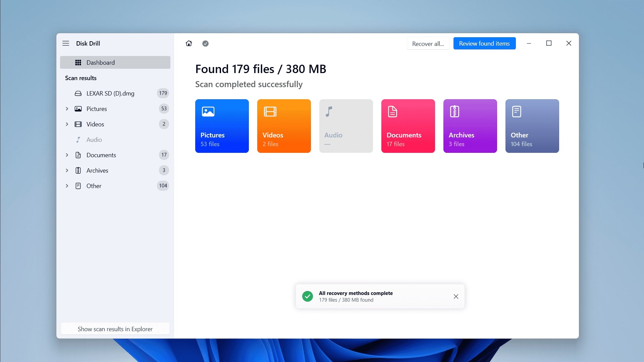Click Show scan results in Explorer
The height and width of the screenshot is (362, 644).
coord(115,329)
